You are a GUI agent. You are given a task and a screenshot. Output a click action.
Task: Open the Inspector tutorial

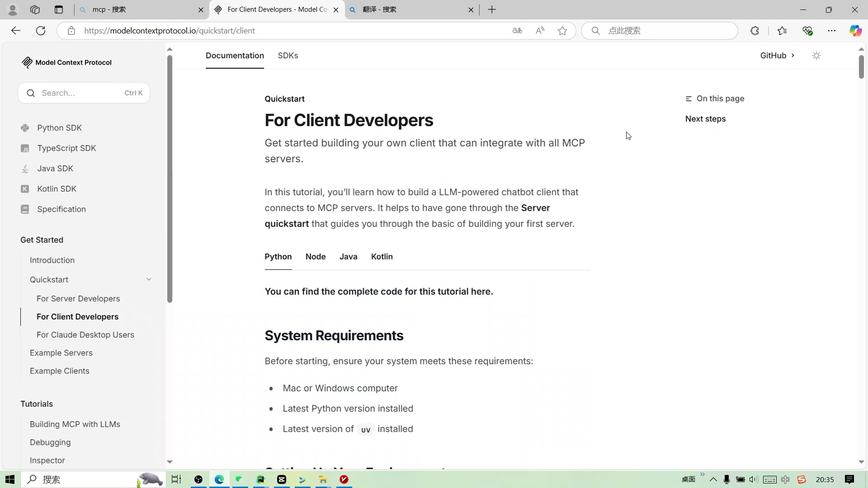point(47,460)
